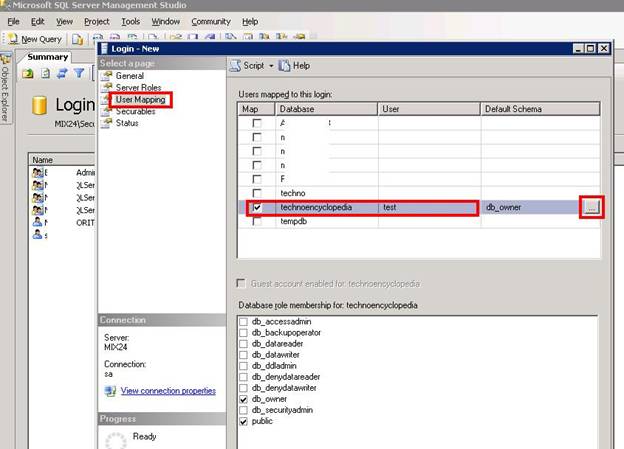Viewport: 624px width, 449px height.
Task: Click the Map column header
Action: pyautogui.click(x=256, y=109)
